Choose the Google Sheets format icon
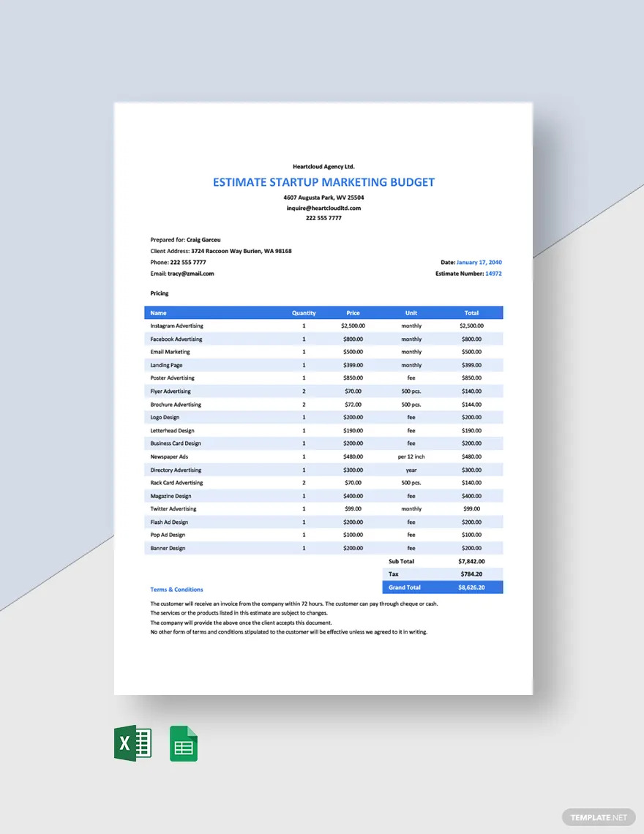Viewport: 644px width, 834px height. coord(183,743)
